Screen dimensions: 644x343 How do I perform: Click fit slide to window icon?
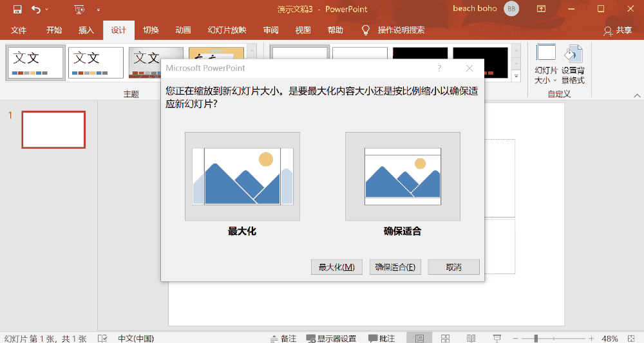coord(632,338)
